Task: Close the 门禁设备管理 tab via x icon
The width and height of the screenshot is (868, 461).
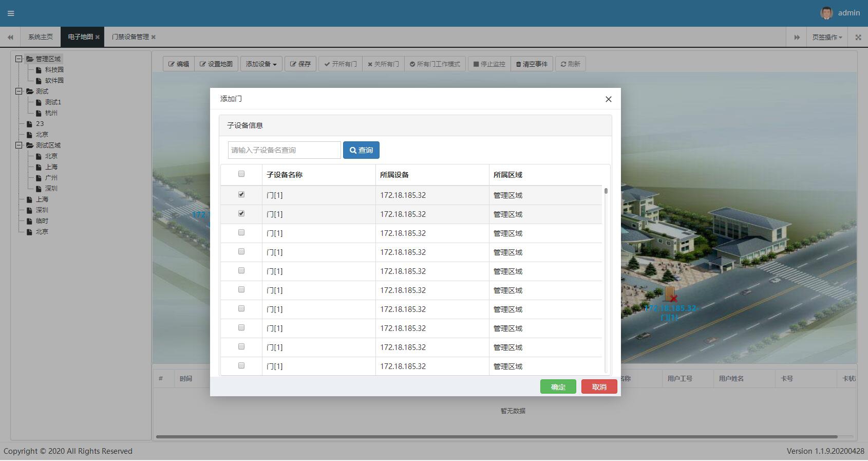Action: click(x=154, y=37)
